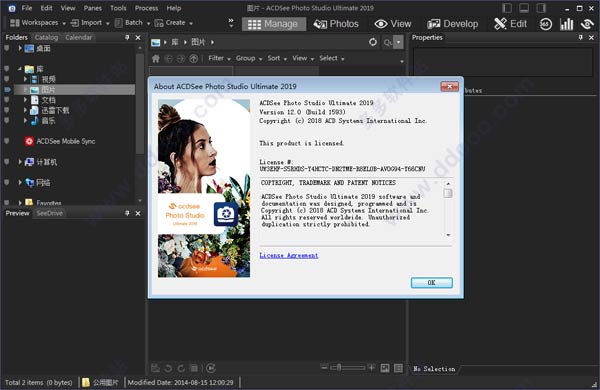The image size is (600, 390).
Task: Click the notices scroll down arrow
Action: 448,235
